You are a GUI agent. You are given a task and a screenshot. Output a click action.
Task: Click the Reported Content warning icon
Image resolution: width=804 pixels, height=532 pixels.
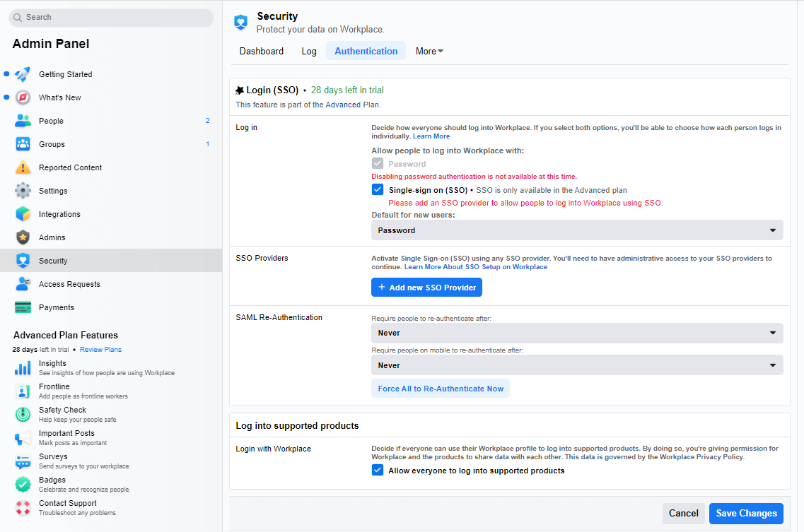23,167
